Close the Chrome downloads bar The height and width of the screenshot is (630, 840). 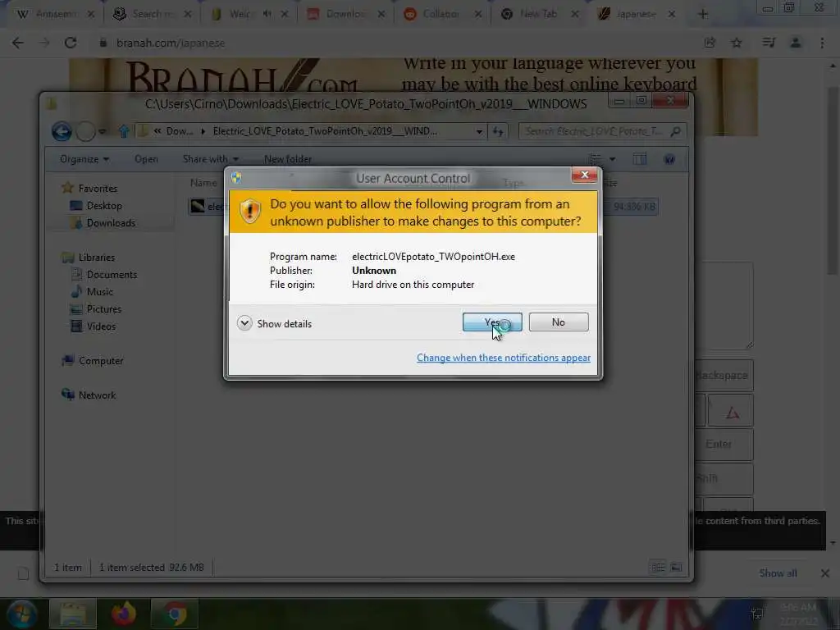pyautogui.click(x=825, y=573)
